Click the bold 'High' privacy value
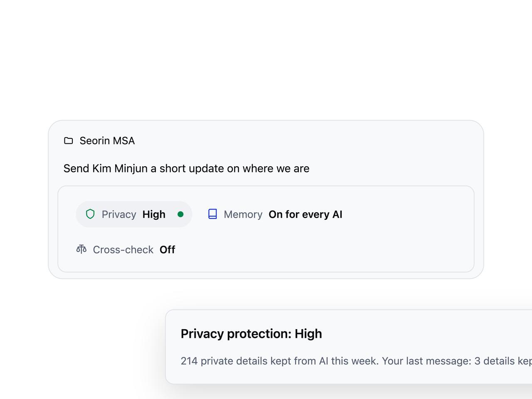The image size is (532, 399). [x=154, y=214]
